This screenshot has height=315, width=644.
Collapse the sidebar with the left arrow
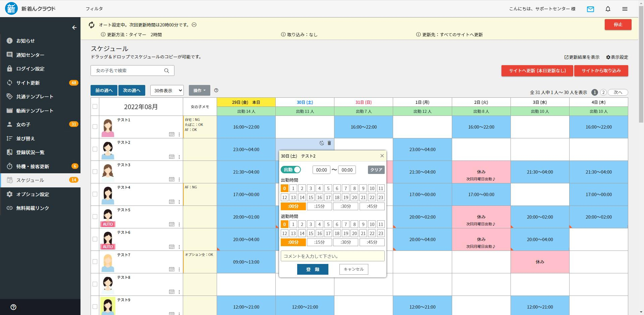click(74, 28)
